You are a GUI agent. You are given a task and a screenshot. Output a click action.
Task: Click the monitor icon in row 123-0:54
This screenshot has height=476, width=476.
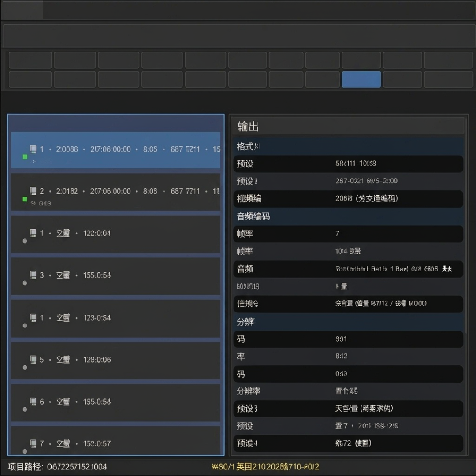33,317
